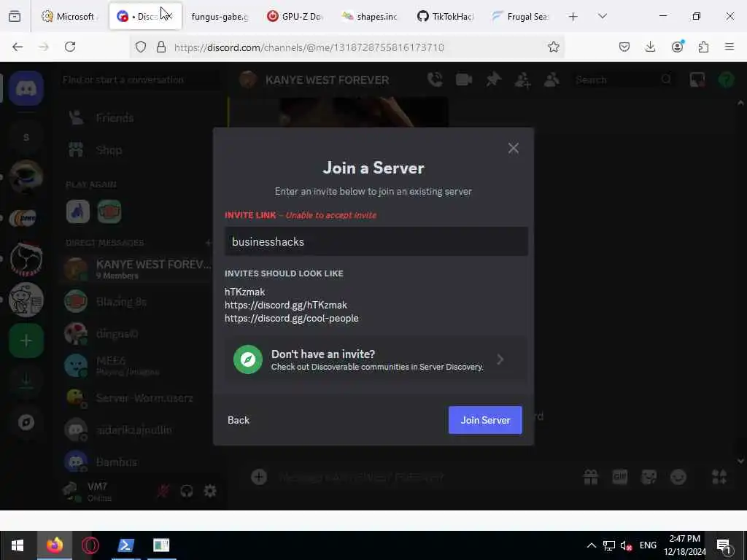This screenshot has height=560, width=747.
Task: Open the Help icon
Action: pyautogui.click(x=726, y=79)
